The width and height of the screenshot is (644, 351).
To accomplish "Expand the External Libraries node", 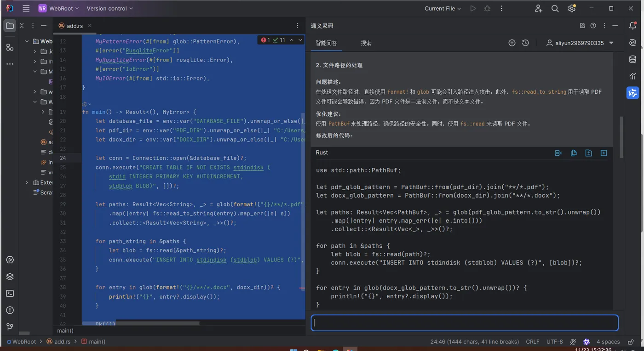I will (x=27, y=182).
